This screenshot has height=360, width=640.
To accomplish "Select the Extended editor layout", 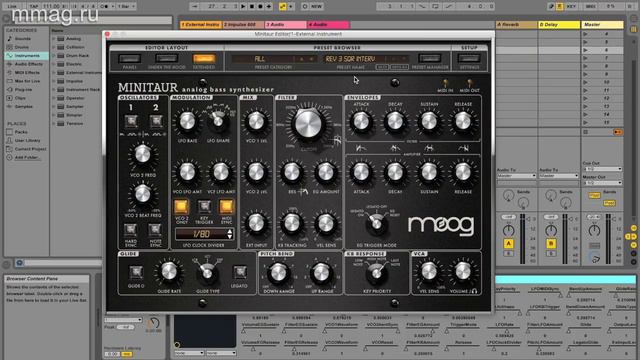I will click(204, 58).
